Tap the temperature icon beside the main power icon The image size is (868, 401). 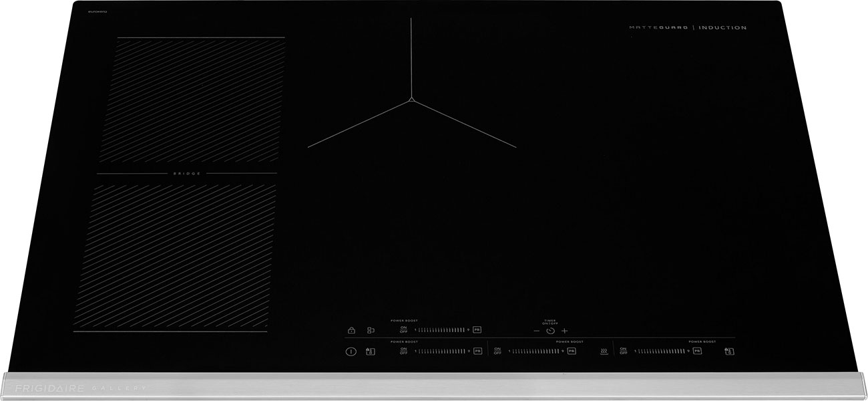pos(371,352)
